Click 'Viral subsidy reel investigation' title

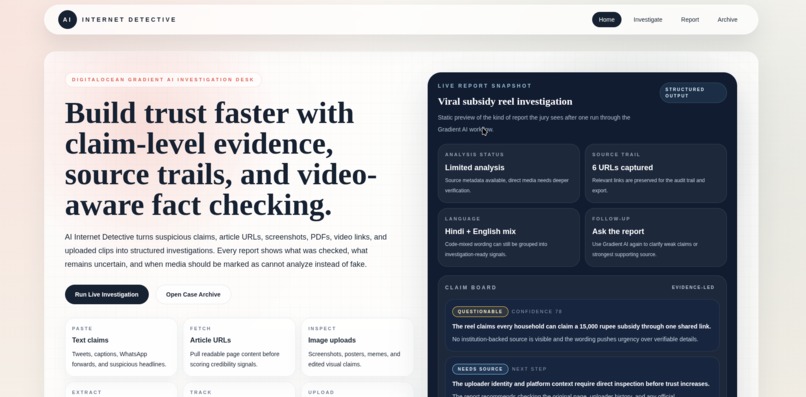tap(505, 102)
